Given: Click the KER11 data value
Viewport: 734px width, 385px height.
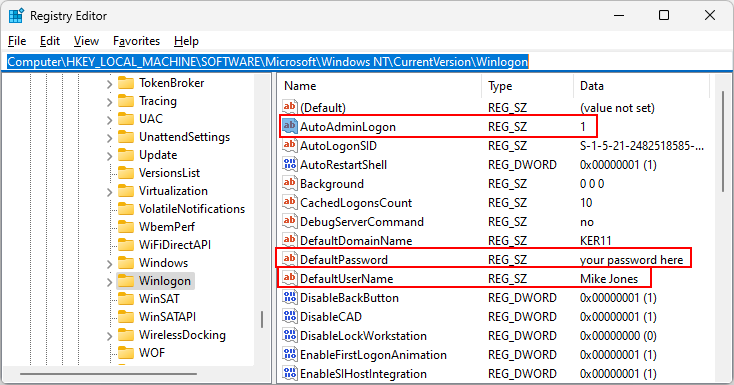Looking at the screenshot, I should tap(595, 241).
